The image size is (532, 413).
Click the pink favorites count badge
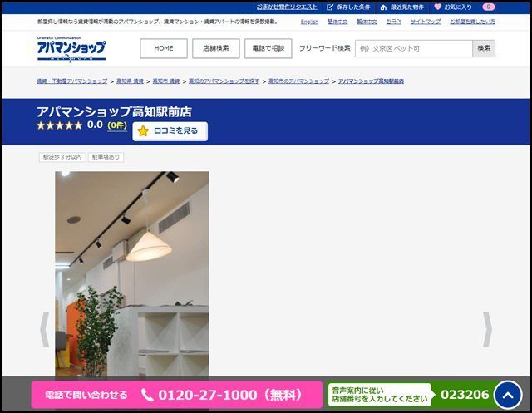click(488, 7)
